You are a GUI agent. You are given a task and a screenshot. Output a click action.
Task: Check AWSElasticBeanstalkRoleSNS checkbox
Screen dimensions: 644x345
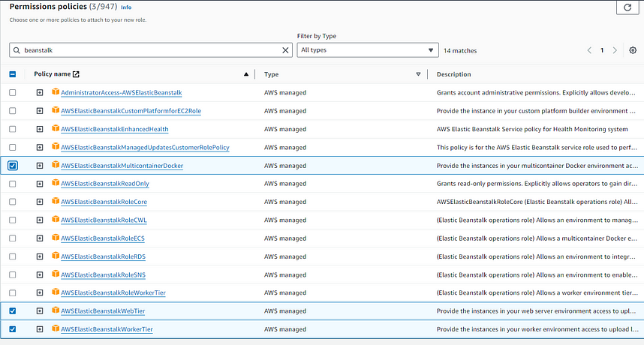point(12,274)
